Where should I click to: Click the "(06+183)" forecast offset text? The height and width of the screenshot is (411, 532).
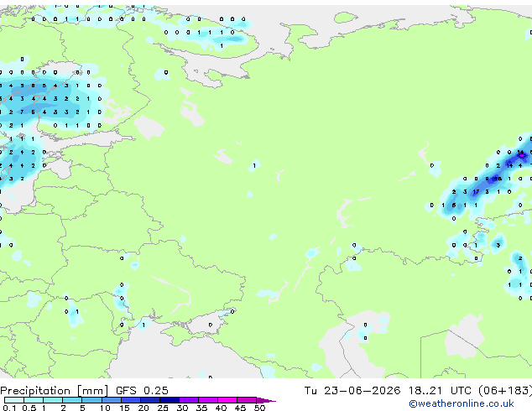[x=505, y=390]
